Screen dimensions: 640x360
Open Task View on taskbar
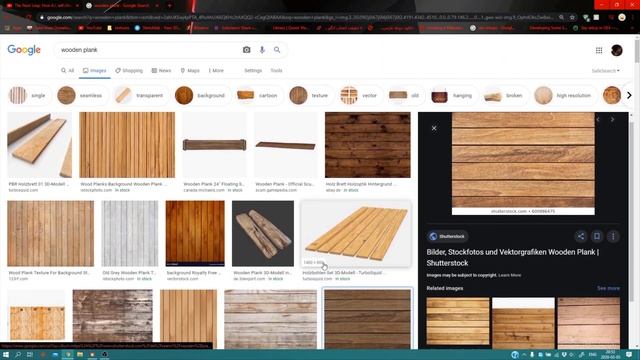30,355
